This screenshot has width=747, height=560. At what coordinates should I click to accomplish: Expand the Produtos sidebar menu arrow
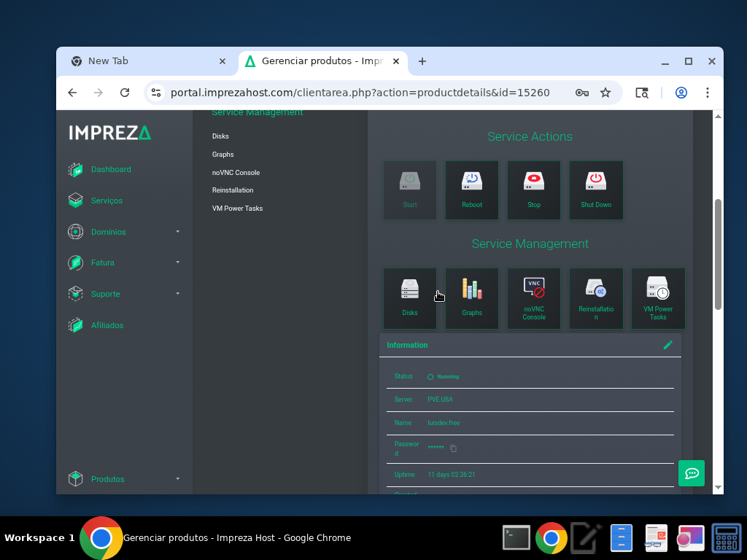[x=178, y=479]
